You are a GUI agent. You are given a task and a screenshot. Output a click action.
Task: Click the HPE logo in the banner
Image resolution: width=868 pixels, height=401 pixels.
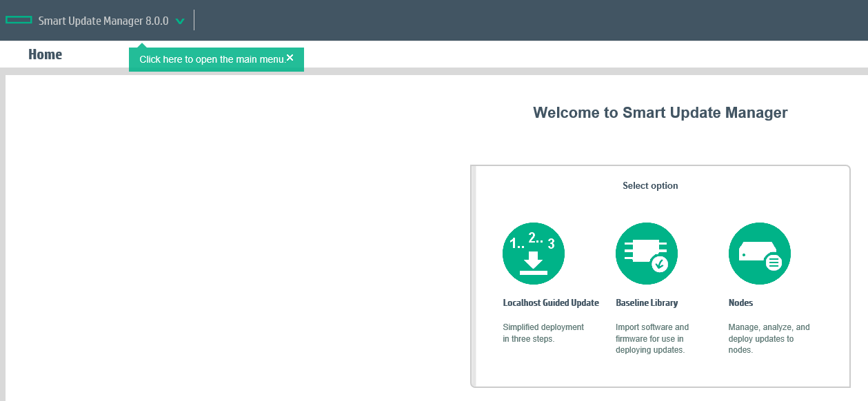(18, 20)
